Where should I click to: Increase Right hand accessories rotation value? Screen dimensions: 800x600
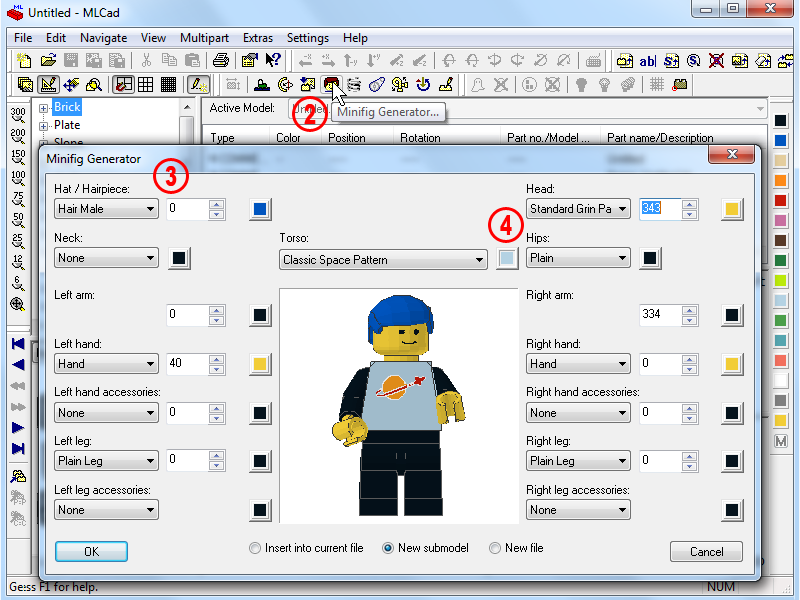click(689, 408)
